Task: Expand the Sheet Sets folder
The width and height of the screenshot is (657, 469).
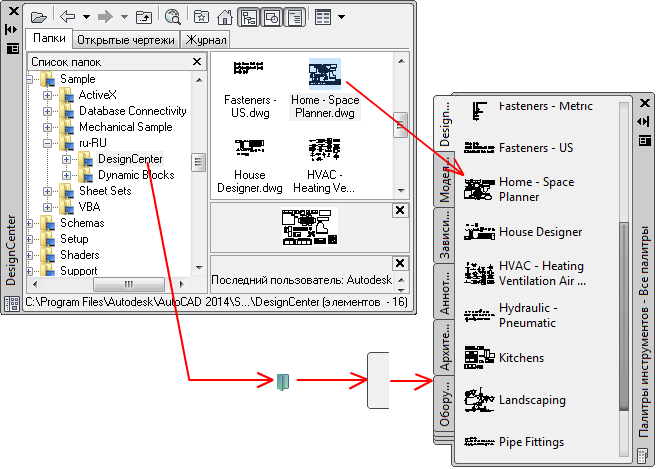Action: tap(47, 191)
